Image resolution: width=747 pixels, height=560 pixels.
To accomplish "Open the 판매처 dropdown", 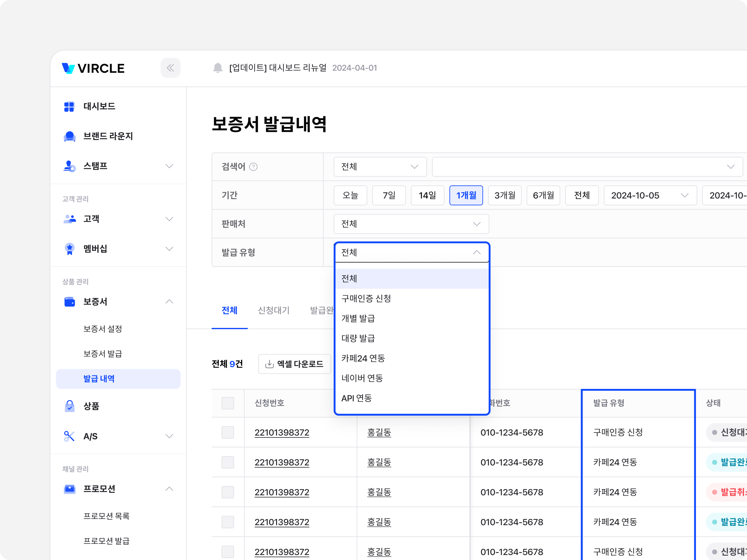I will 411,224.
